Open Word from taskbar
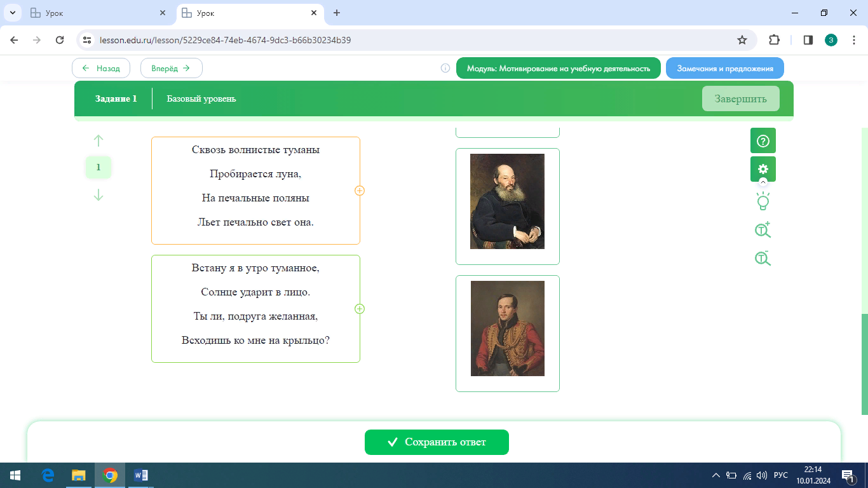The image size is (868, 488). coord(141,475)
